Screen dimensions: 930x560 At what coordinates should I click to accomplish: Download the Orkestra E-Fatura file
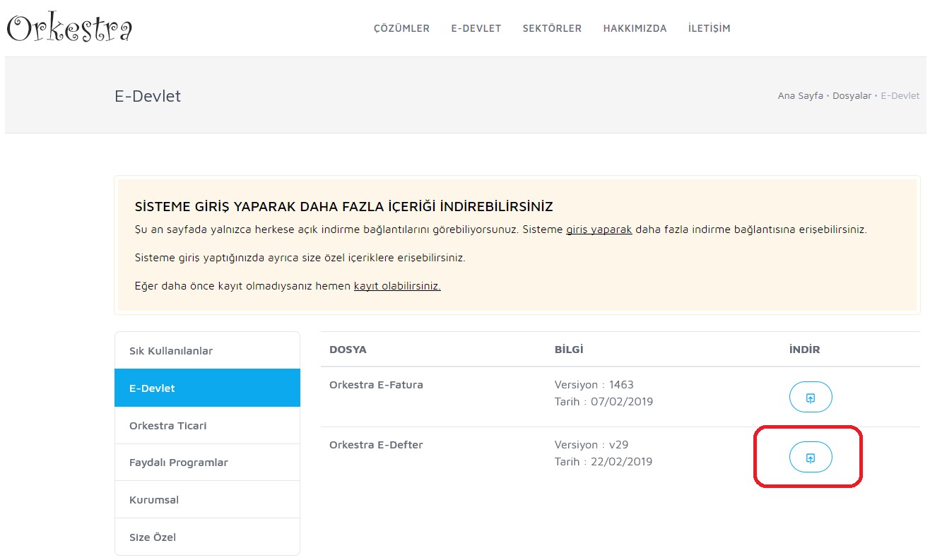click(x=810, y=398)
